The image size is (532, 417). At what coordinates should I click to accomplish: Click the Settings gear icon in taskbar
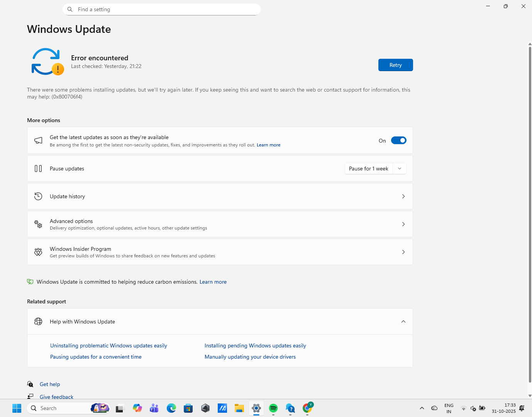256,408
